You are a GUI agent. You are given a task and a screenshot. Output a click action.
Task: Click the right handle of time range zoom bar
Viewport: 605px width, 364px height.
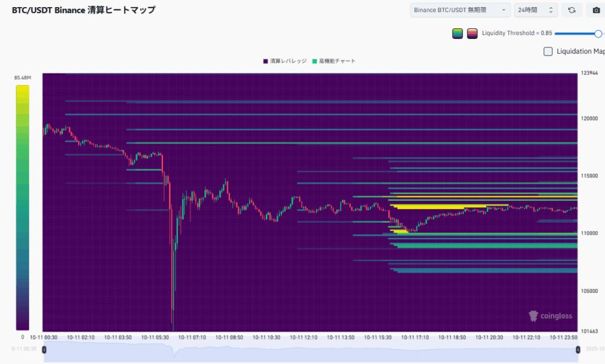[578, 350]
